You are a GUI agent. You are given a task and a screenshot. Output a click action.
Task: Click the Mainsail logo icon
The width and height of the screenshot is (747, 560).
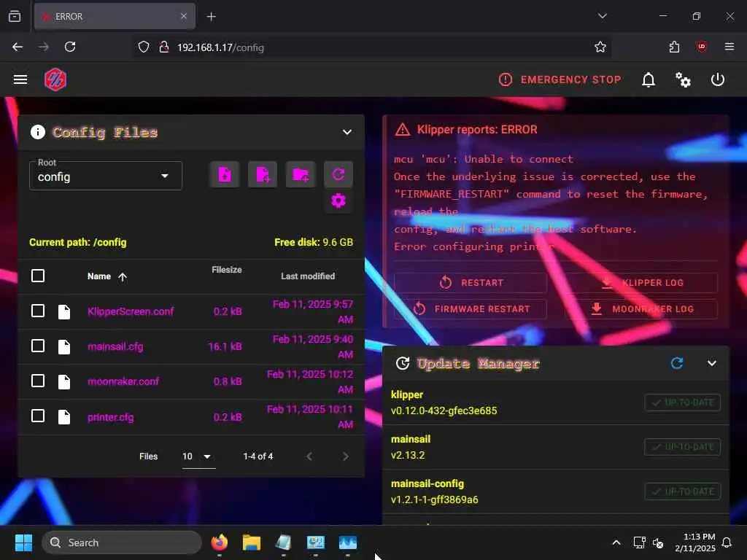[x=55, y=79]
